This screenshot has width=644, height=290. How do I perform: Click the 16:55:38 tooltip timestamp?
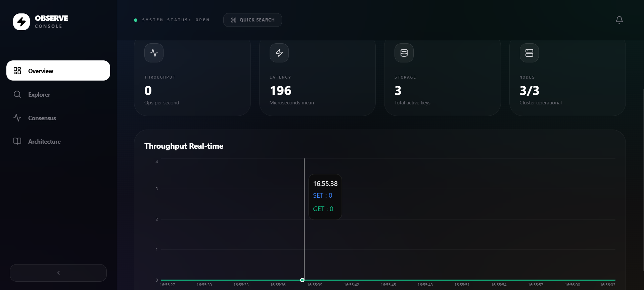coord(325,184)
